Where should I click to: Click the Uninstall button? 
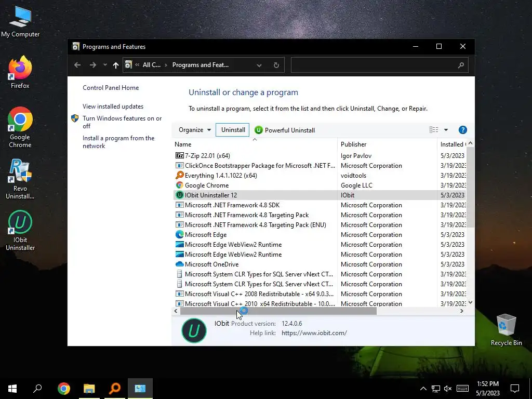coord(233,130)
